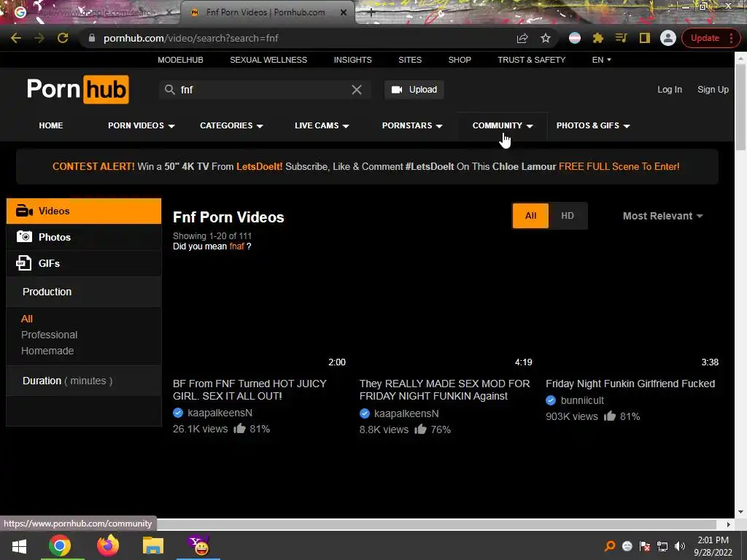Expand the PHOTOS & GIFS menu

(593, 125)
